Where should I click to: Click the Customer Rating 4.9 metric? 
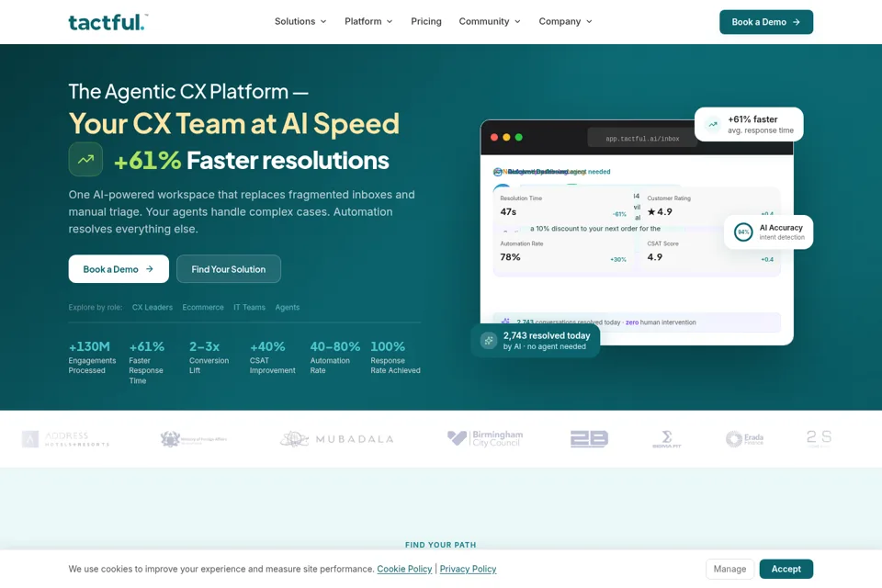(x=710, y=207)
